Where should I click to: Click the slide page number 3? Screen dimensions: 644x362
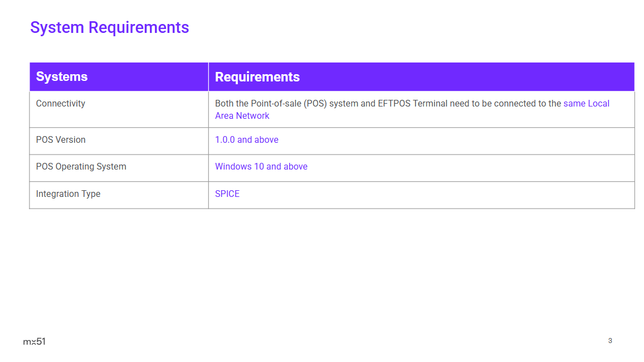pos(610,341)
